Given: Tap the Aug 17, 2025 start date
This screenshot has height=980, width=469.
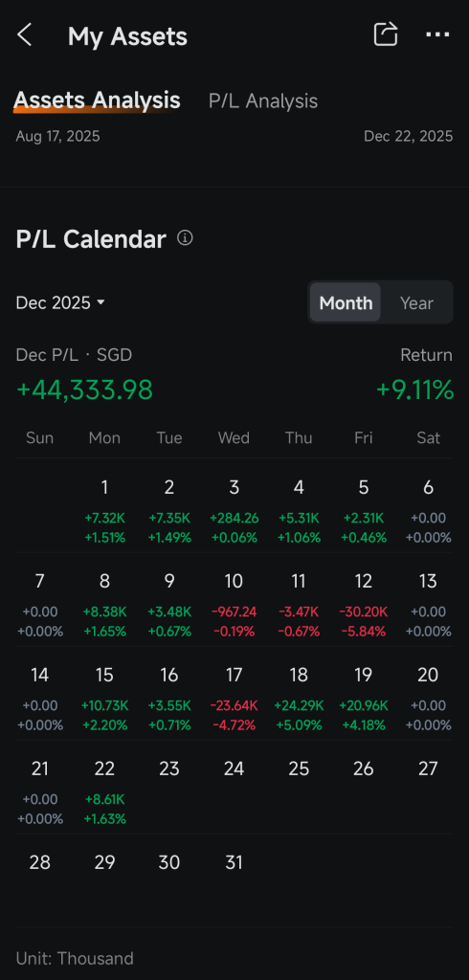Looking at the screenshot, I should 57,136.
